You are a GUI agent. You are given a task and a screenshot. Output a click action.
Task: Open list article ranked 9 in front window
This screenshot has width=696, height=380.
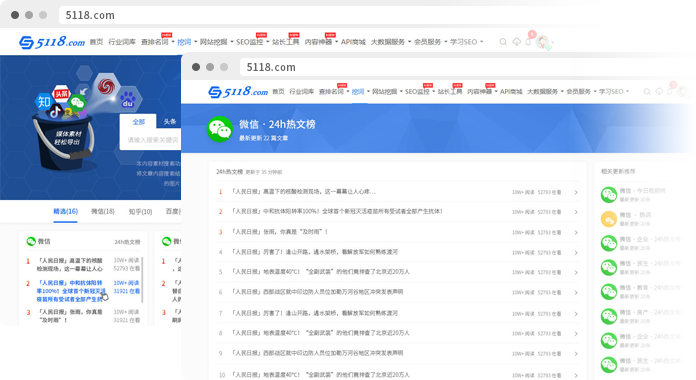[x=317, y=353]
